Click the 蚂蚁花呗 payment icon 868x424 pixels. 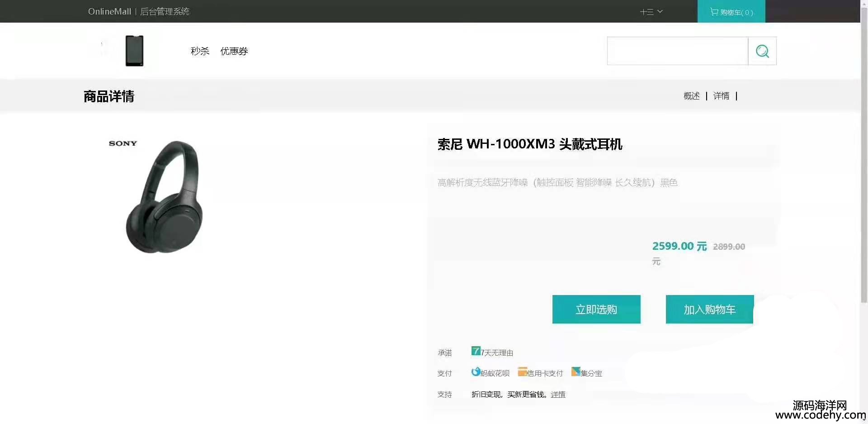click(x=476, y=372)
